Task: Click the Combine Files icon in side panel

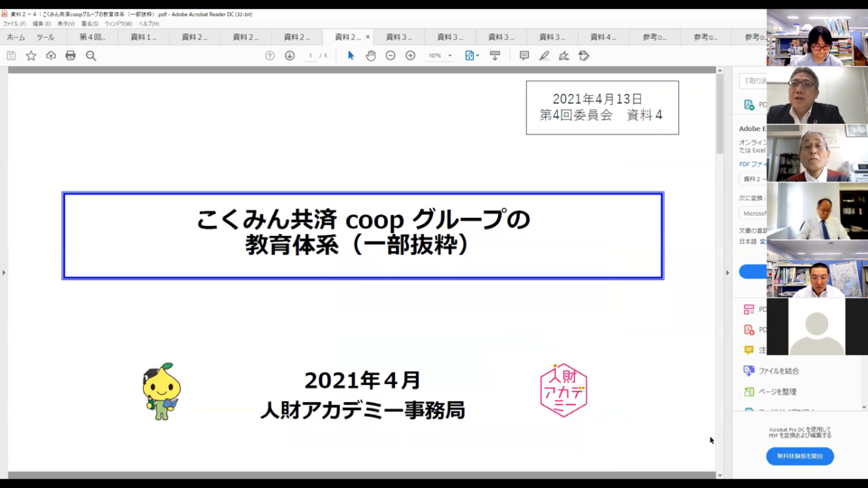Action: 749,371
